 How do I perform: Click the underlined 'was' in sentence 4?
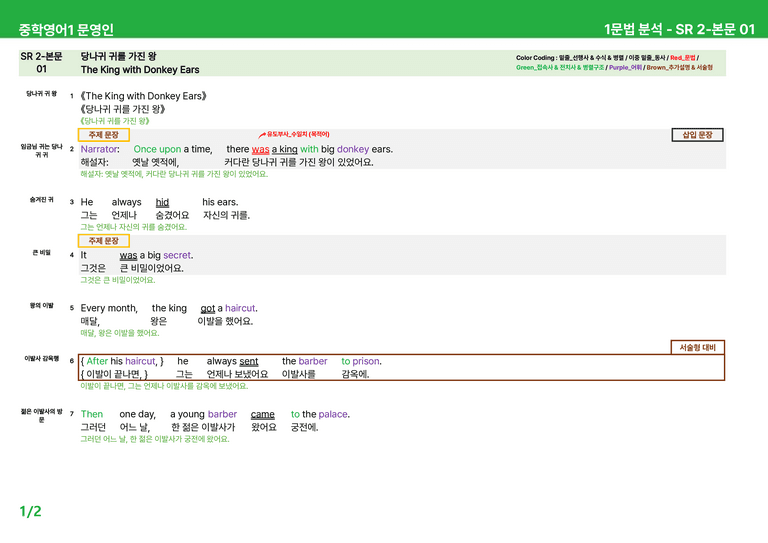coord(128,255)
